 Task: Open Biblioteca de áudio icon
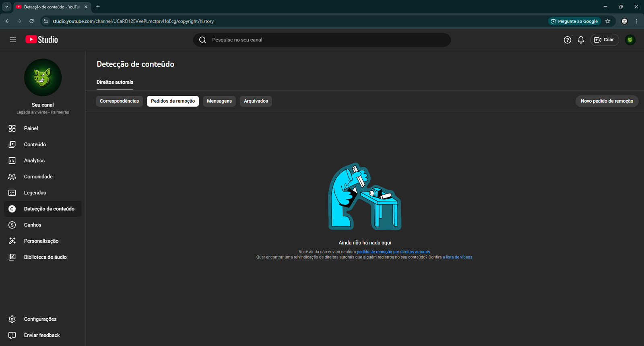click(12, 257)
